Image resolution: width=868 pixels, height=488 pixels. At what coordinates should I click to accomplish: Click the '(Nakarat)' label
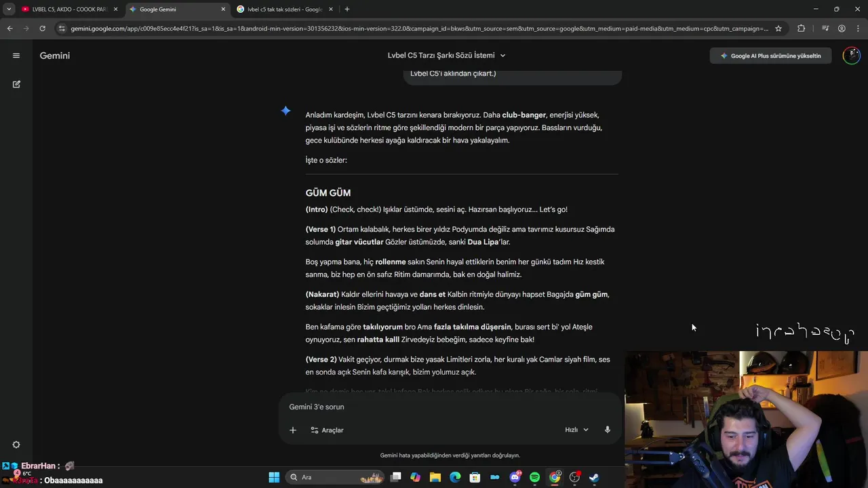323,294
